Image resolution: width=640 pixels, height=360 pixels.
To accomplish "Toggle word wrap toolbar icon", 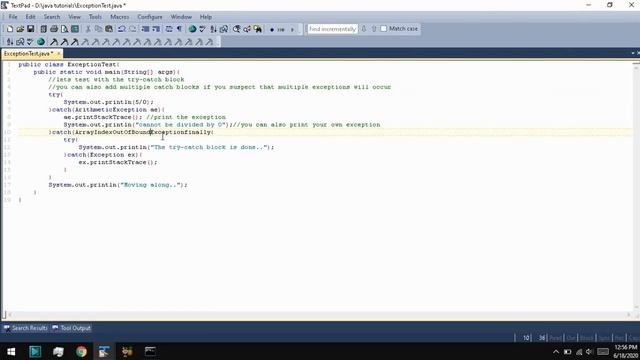I will (x=169, y=29).
